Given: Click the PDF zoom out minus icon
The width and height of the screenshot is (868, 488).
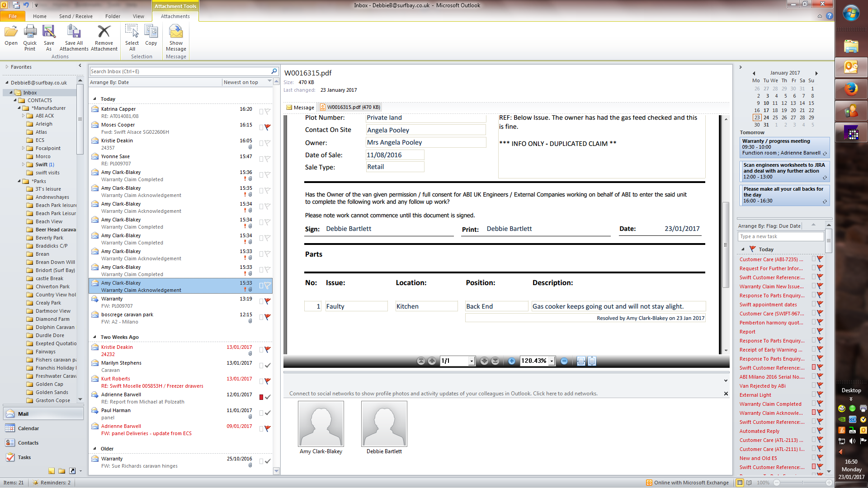Looking at the screenshot, I should pyautogui.click(x=564, y=361).
